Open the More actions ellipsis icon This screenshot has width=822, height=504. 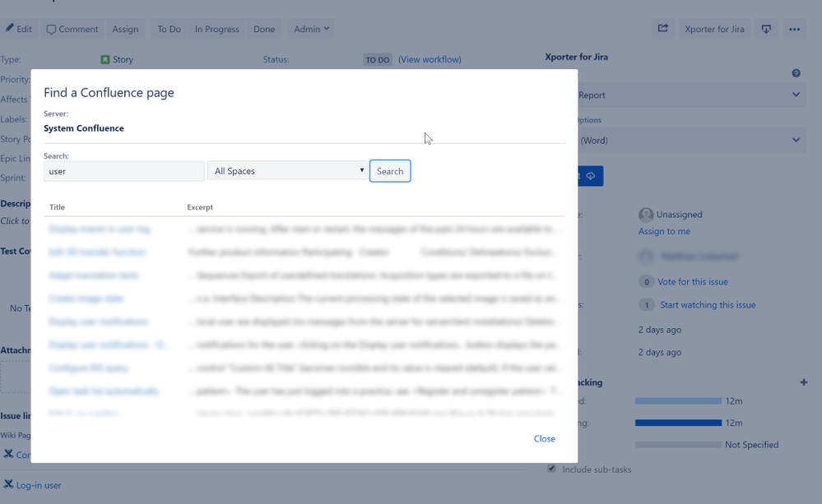pos(795,29)
